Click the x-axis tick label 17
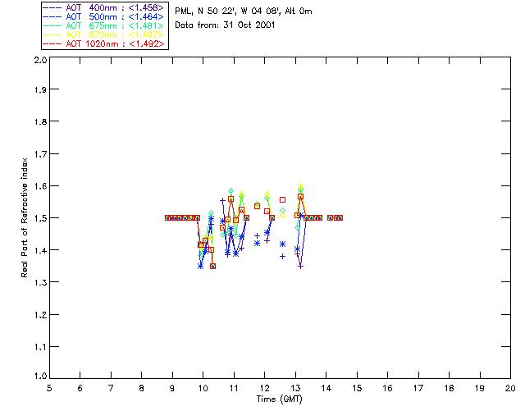Screen dimensions: 525x420 [x=418, y=388]
